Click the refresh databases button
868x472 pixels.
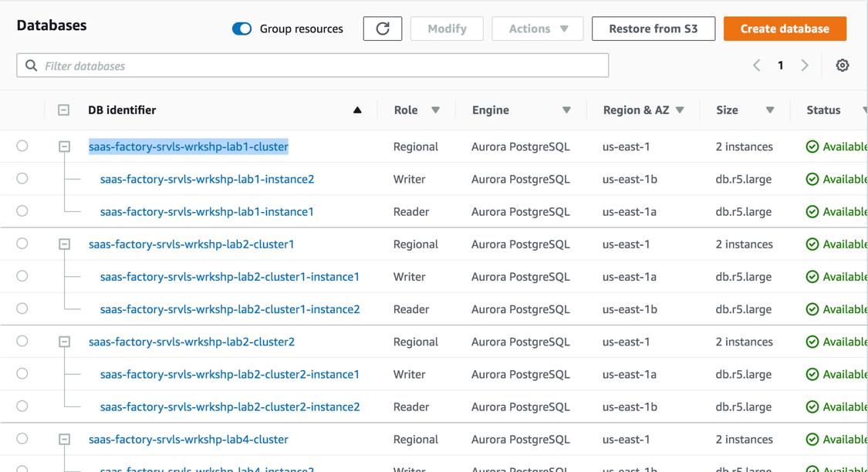tap(383, 29)
